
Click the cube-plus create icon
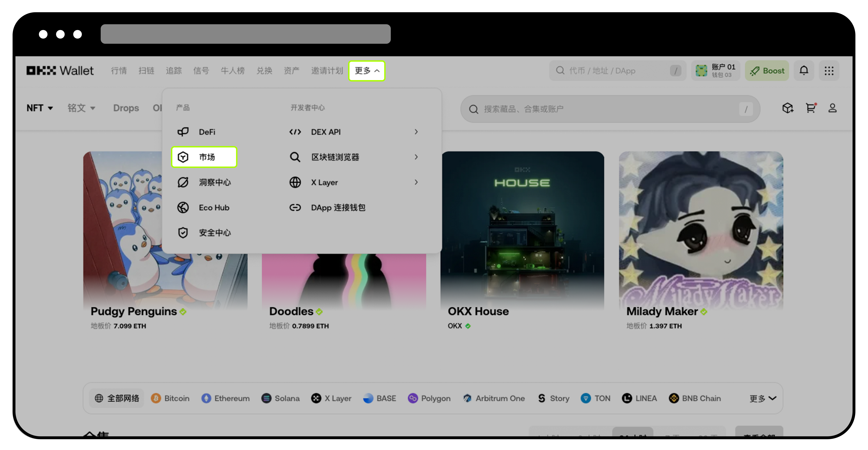click(x=788, y=108)
